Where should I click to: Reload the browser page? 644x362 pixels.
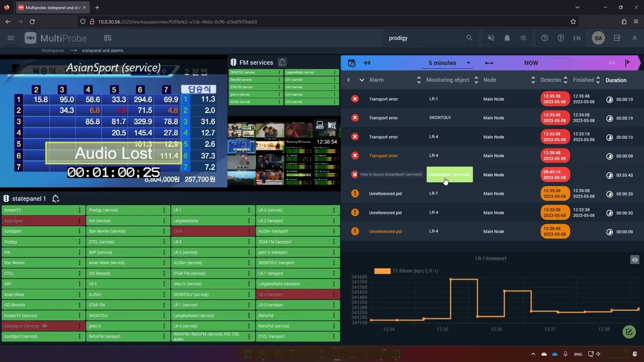point(32,22)
